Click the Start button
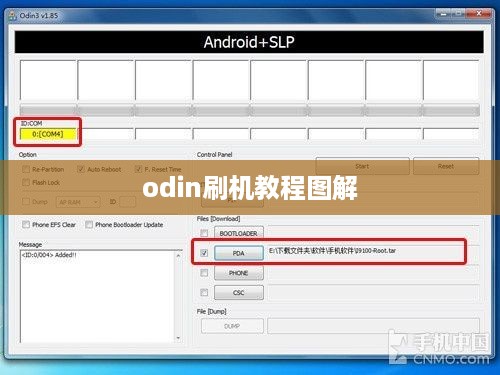Screen dimensions: 500x375 point(362,166)
